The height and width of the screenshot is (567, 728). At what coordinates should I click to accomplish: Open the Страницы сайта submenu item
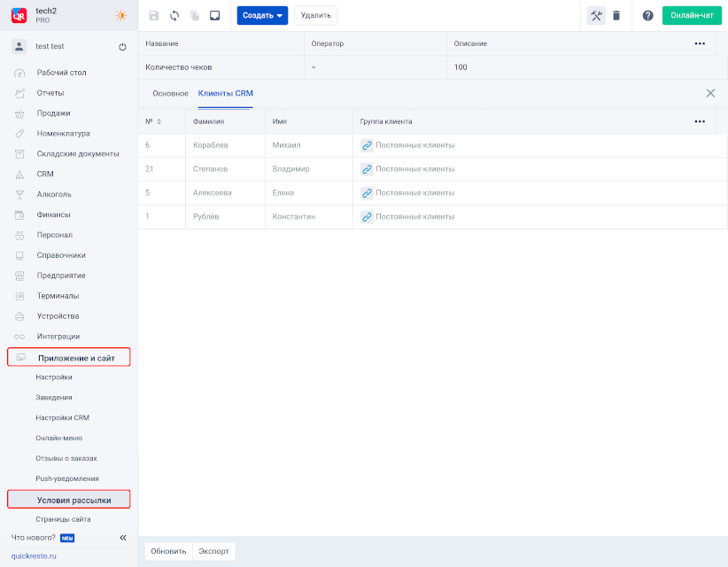tap(63, 519)
